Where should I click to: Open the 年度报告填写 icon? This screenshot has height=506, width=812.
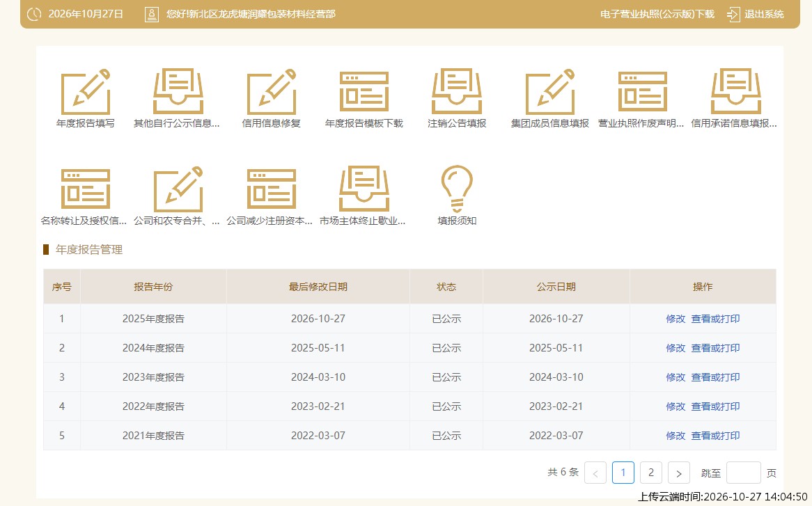click(86, 92)
